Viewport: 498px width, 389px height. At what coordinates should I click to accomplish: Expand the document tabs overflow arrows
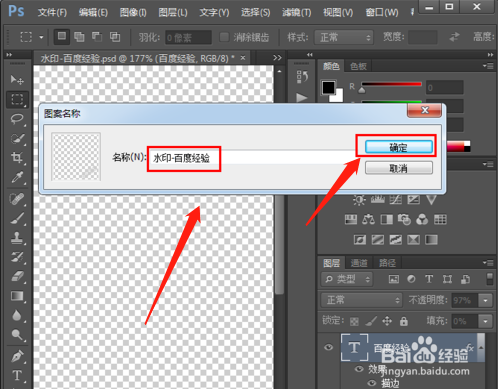point(277,58)
